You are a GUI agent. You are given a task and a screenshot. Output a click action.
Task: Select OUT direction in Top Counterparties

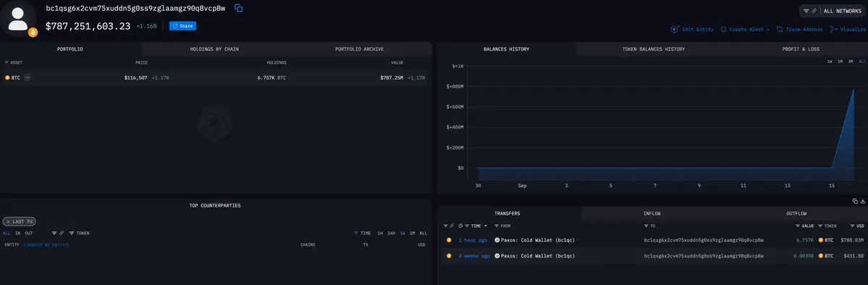(x=28, y=234)
